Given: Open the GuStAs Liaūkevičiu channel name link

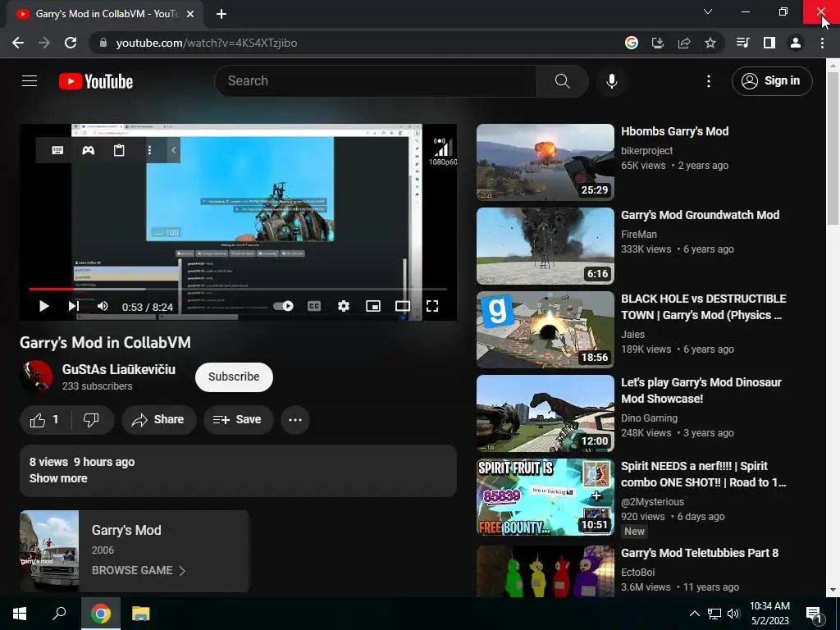Looking at the screenshot, I should tap(119, 370).
